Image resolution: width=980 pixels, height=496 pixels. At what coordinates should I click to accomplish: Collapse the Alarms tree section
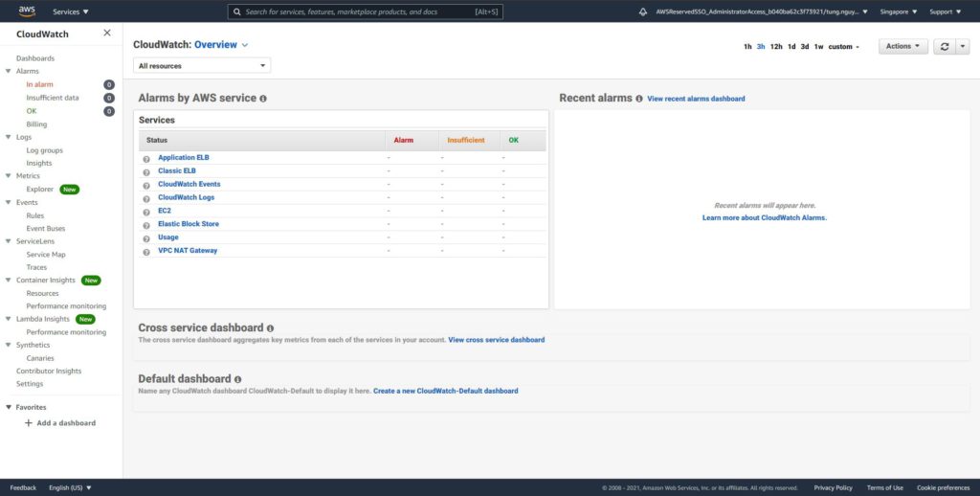point(9,72)
